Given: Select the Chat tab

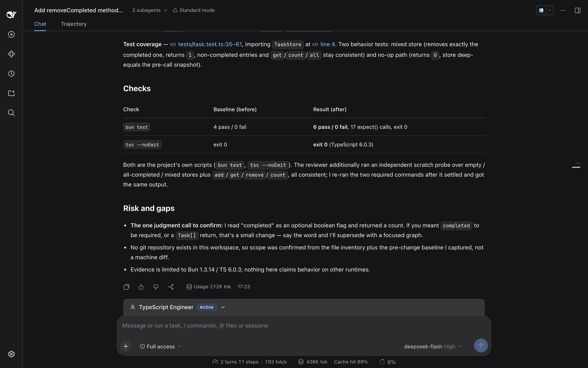Looking at the screenshot, I should [40, 24].
